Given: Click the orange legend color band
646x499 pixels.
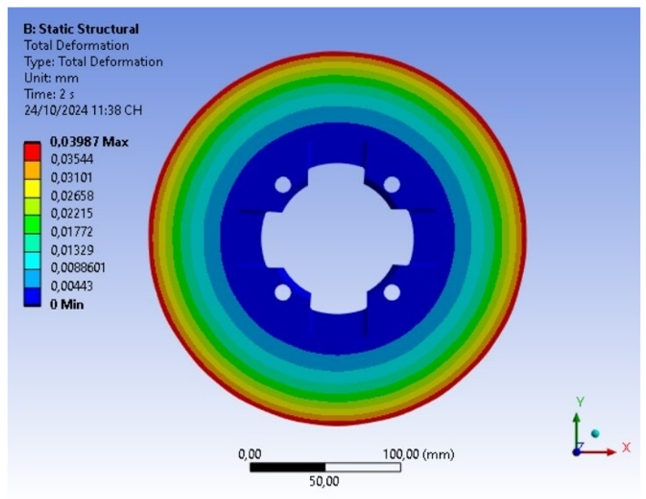Looking at the screenshot, I should point(32,170).
